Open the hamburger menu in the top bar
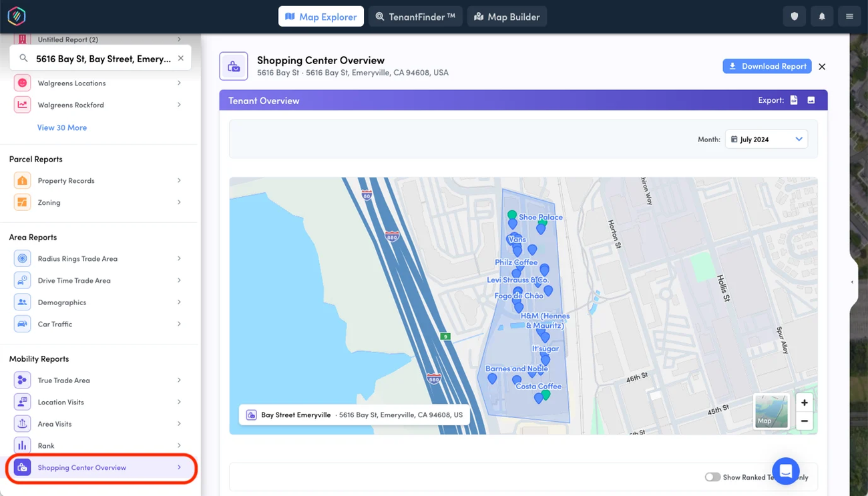The image size is (868, 496). [849, 17]
